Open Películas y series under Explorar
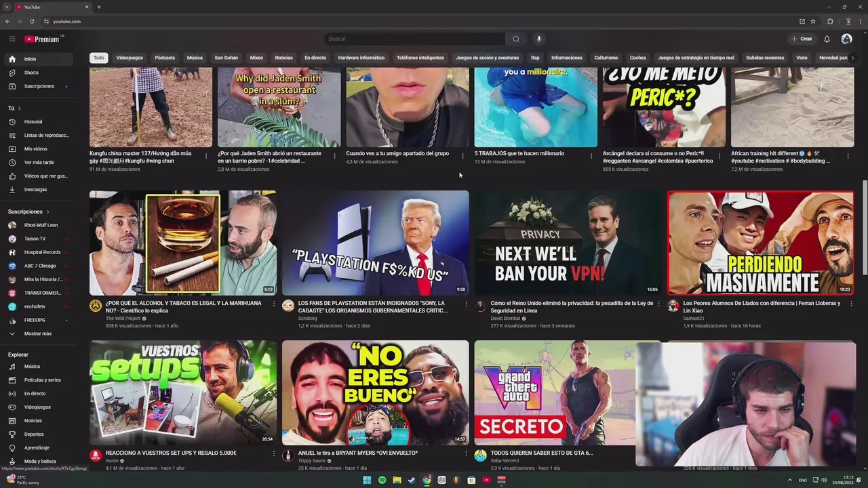 pos(38,380)
